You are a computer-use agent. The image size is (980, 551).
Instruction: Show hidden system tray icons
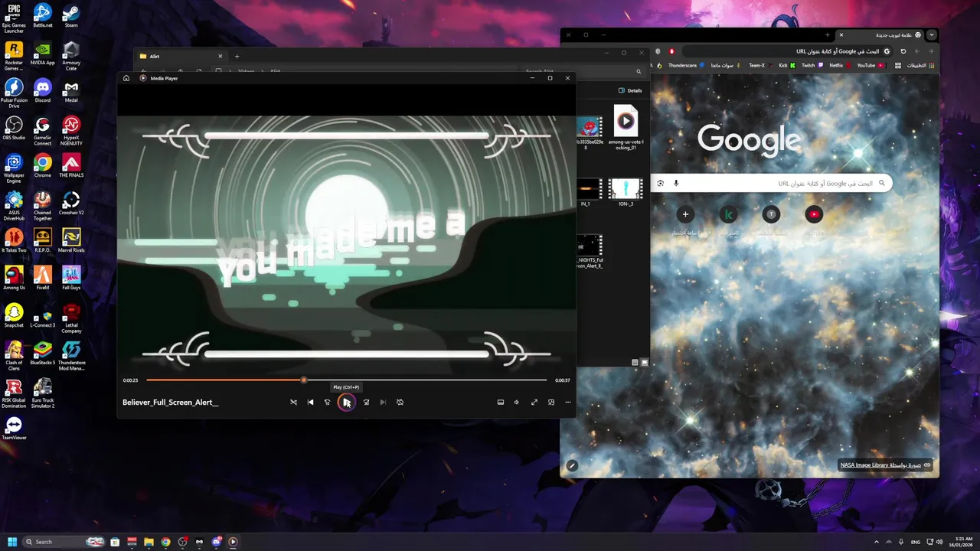[877, 542]
